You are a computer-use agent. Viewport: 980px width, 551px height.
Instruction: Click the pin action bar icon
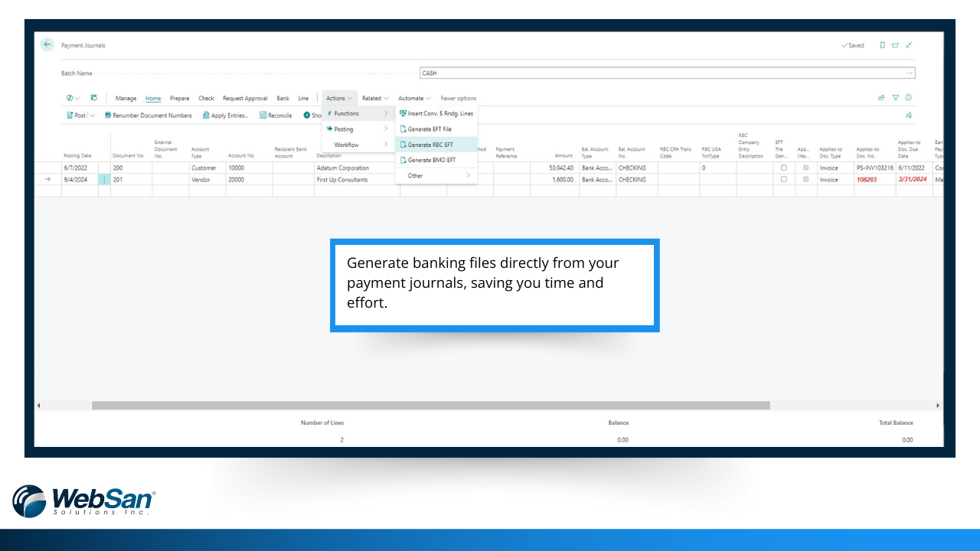coord(909,116)
